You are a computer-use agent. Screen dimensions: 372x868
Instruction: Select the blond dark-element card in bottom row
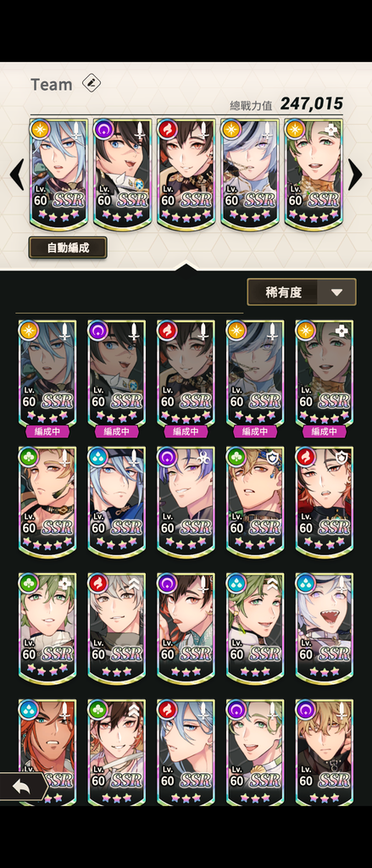point(324,752)
